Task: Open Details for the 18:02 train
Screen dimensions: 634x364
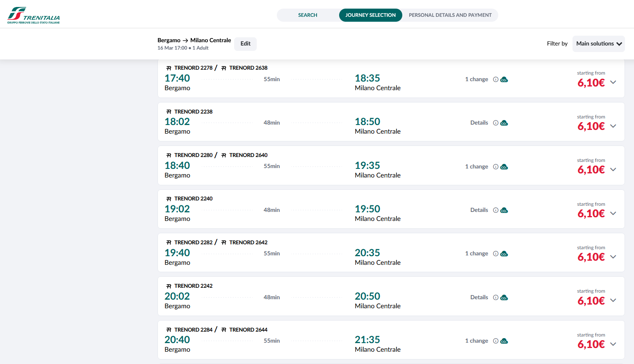Action: (x=479, y=123)
